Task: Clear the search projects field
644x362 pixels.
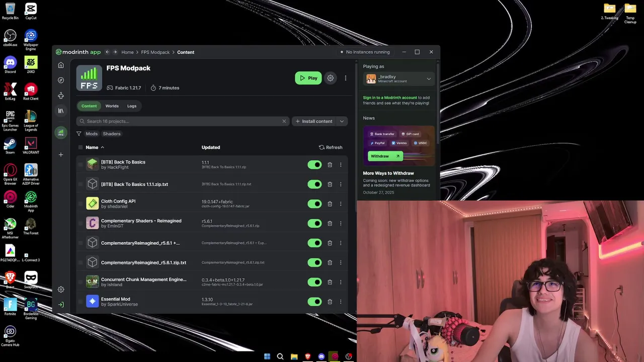Action: [x=284, y=121]
